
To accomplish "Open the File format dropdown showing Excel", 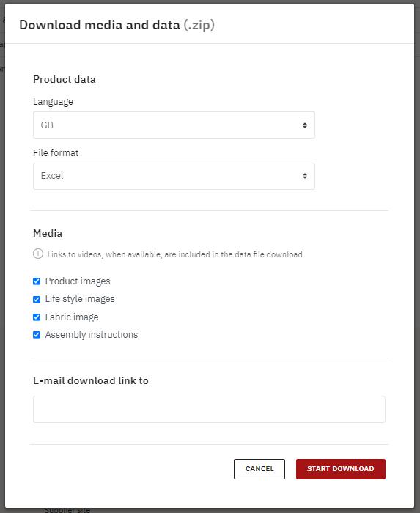I will coord(174,176).
